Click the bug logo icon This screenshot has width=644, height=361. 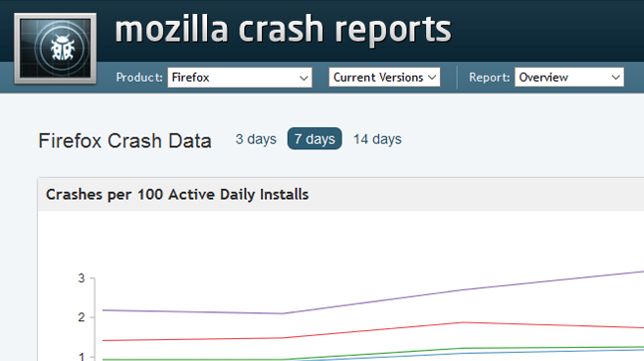56,49
